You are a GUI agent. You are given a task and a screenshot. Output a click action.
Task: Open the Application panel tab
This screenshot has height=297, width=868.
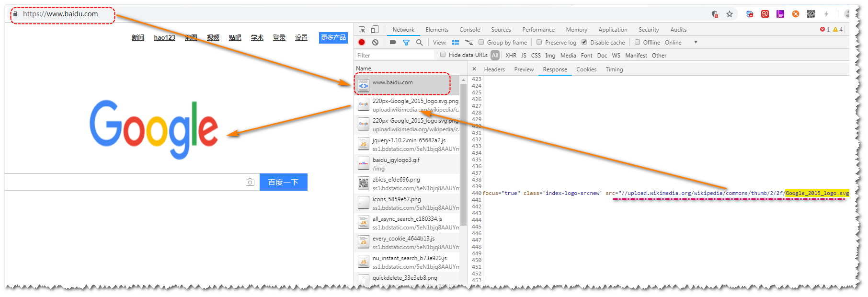[613, 30]
